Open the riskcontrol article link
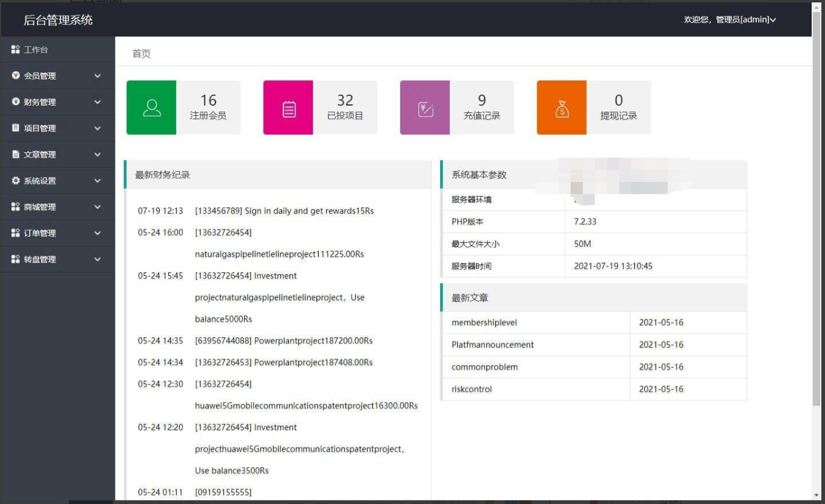This screenshot has width=825, height=504. (x=472, y=389)
